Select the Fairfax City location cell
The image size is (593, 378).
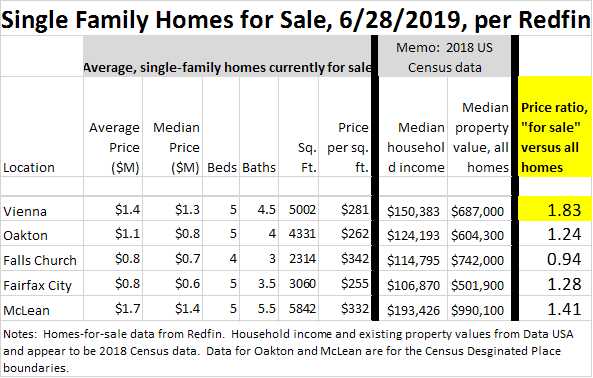42,284
